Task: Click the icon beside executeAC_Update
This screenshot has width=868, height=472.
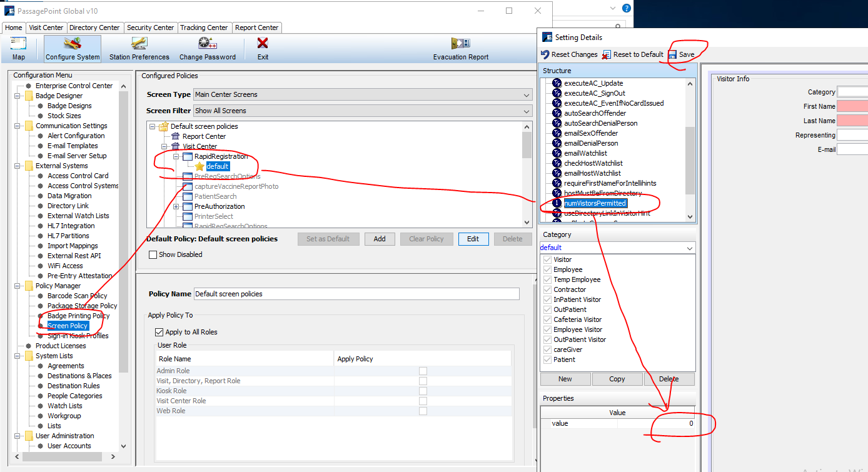Action: coord(557,83)
